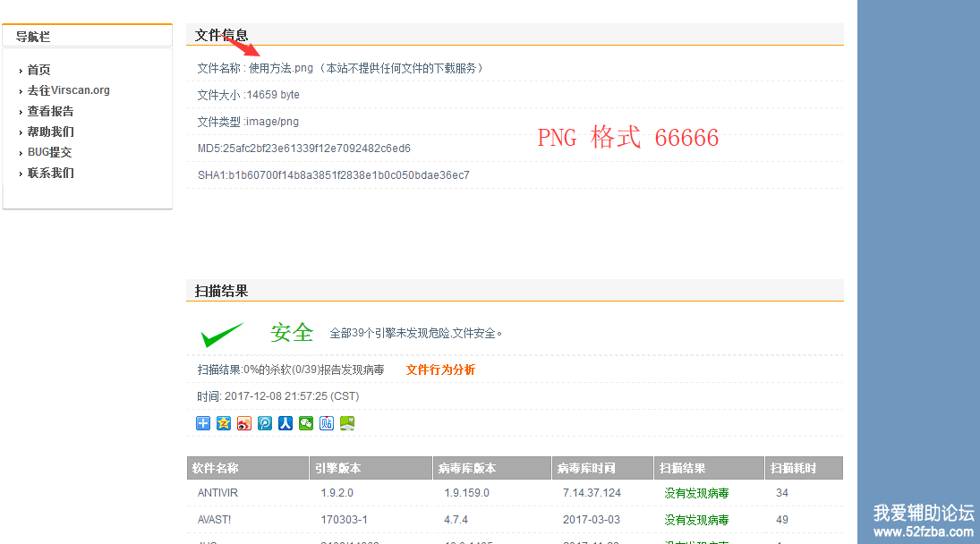The image size is (980, 544).
Task: Click the 安全 safe status heading
Action: click(x=292, y=333)
